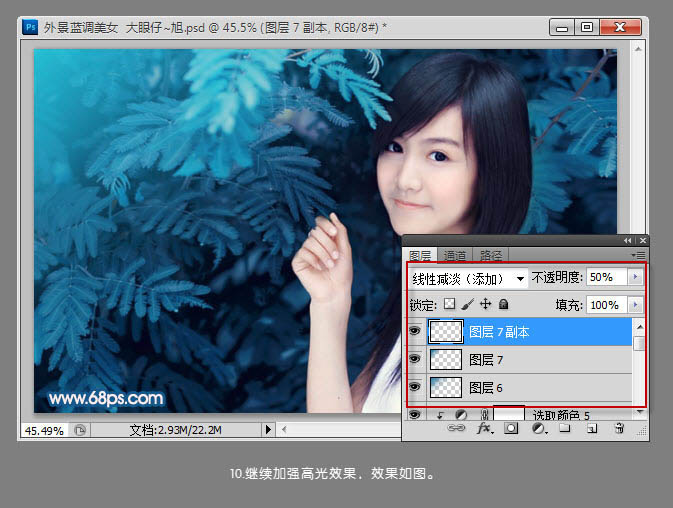
Task: Click the zoom percentage field 45.49%
Action: pos(43,430)
